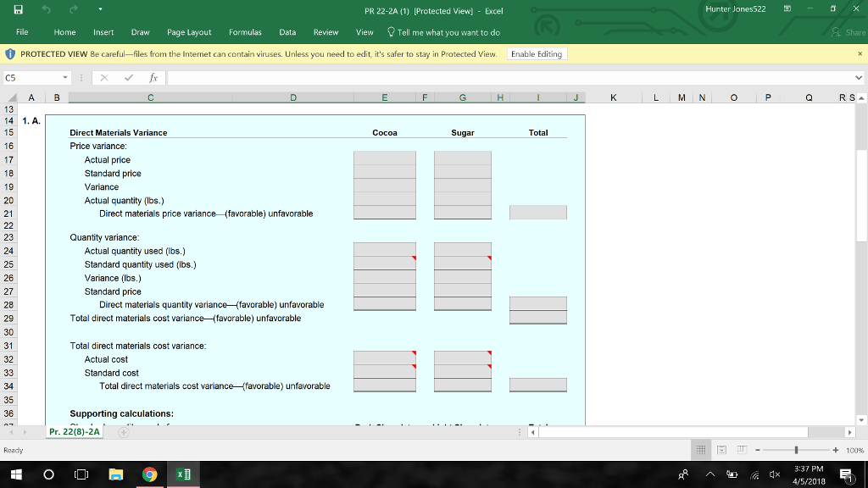
Task: Click the Undo arrow icon
Action: click(46, 9)
